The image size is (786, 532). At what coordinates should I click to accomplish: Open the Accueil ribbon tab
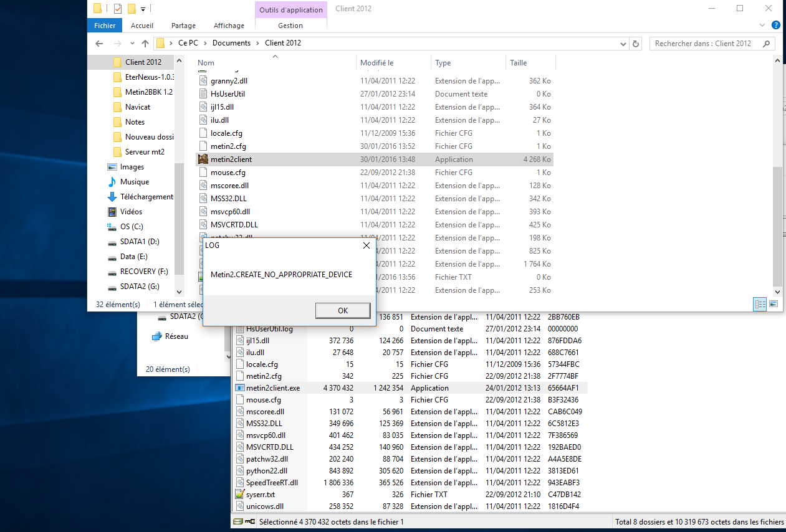pos(142,26)
